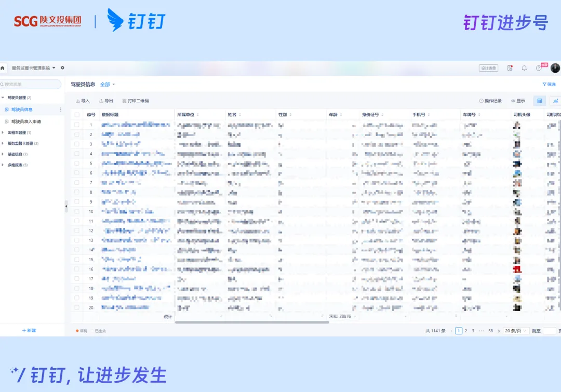Go to page 3
The width and height of the screenshot is (561, 392).
(473, 331)
